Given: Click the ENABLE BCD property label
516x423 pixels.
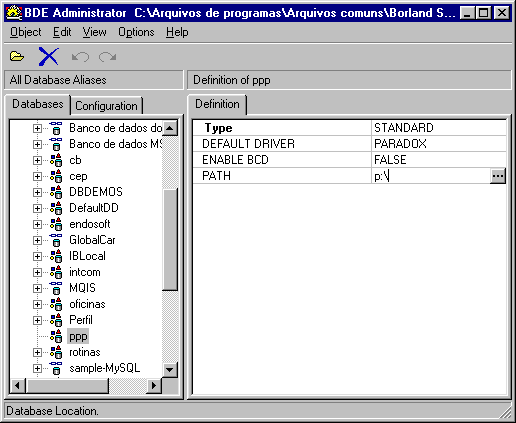Looking at the screenshot, I should 235,160.
